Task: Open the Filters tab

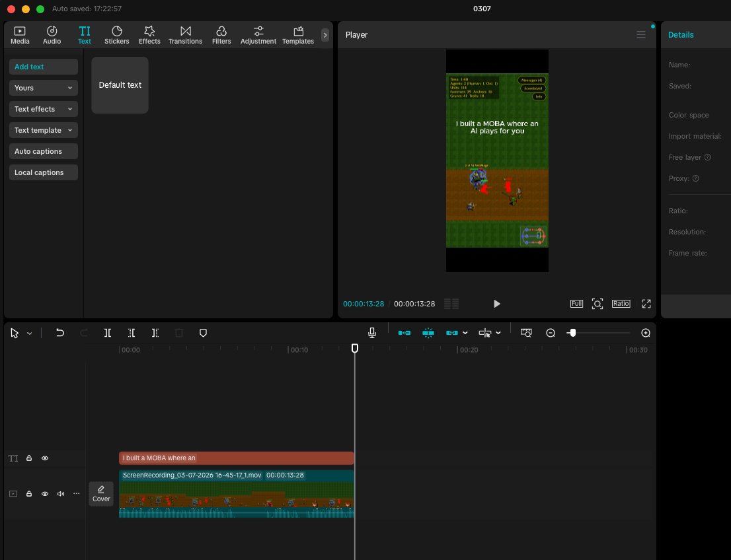Action: 221,35
